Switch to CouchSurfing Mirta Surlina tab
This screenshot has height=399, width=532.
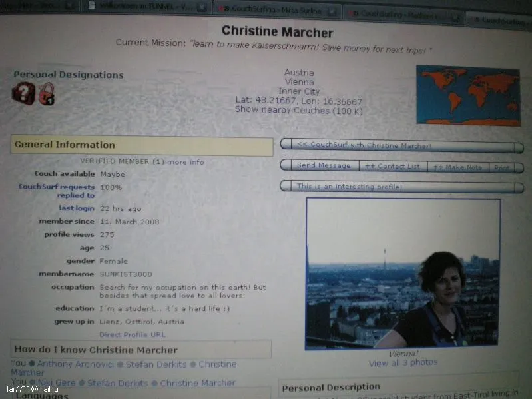(276, 10)
